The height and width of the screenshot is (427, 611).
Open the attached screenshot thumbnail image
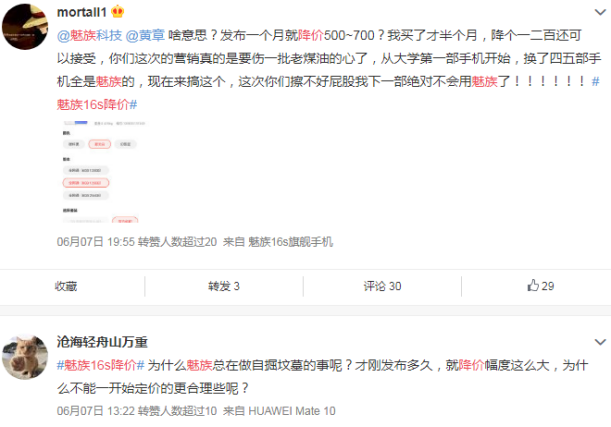click(104, 171)
